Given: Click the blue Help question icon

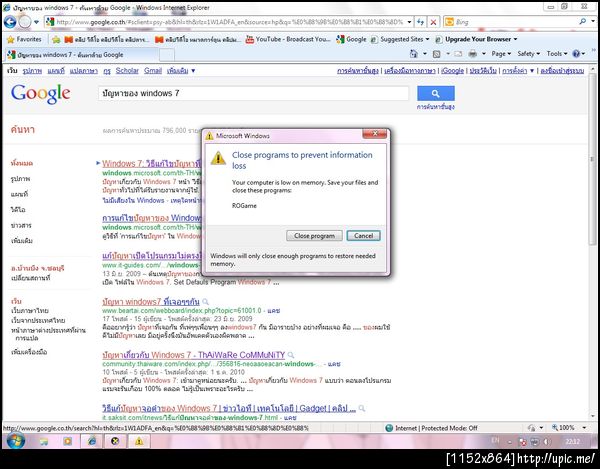Looking at the screenshot, I should pos(576,54).
